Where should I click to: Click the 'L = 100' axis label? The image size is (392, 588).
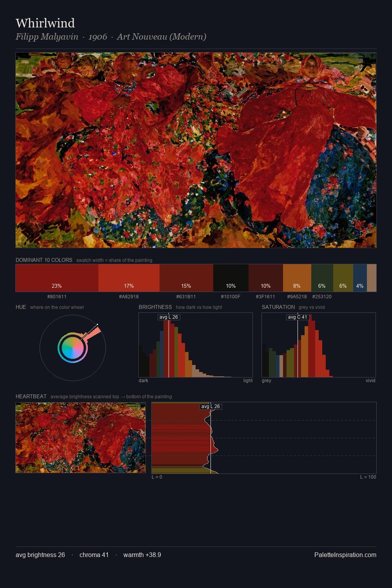pos(368,477)
